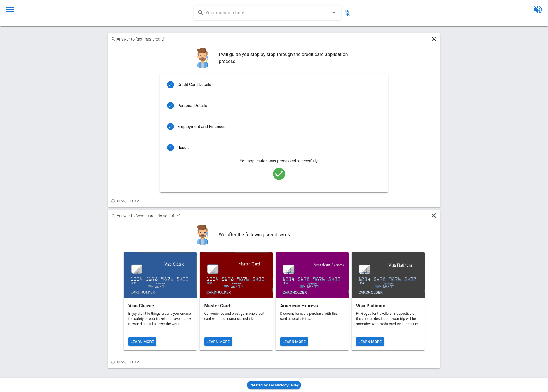
Task: Click the American Express heading text
Action: 299,306
